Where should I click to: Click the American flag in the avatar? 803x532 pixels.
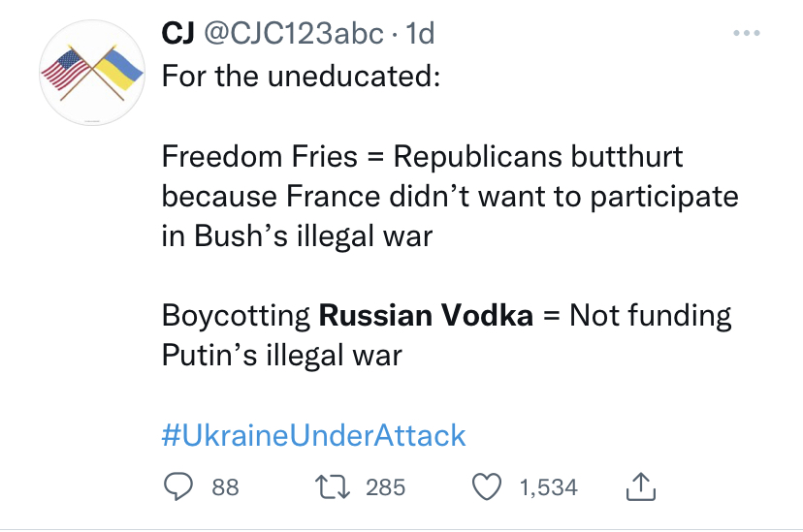pos(70,70)
